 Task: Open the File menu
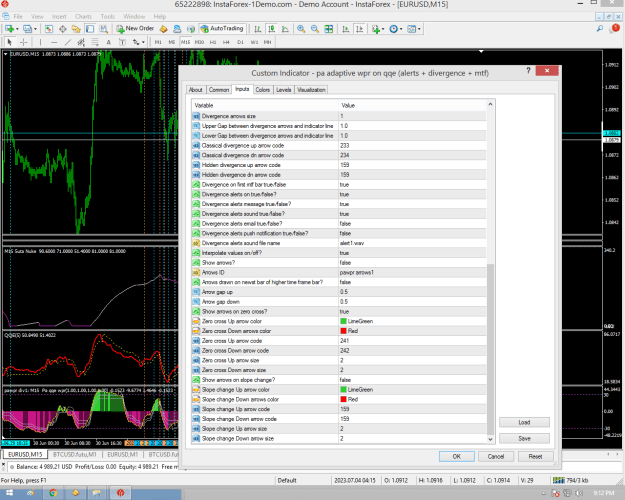pos(18,16)
